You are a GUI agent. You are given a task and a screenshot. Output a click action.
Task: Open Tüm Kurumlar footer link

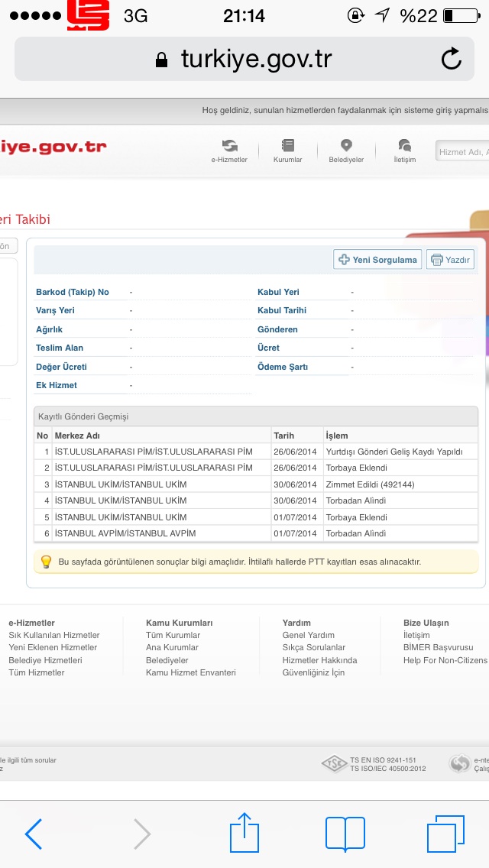[x=173, y=635]
